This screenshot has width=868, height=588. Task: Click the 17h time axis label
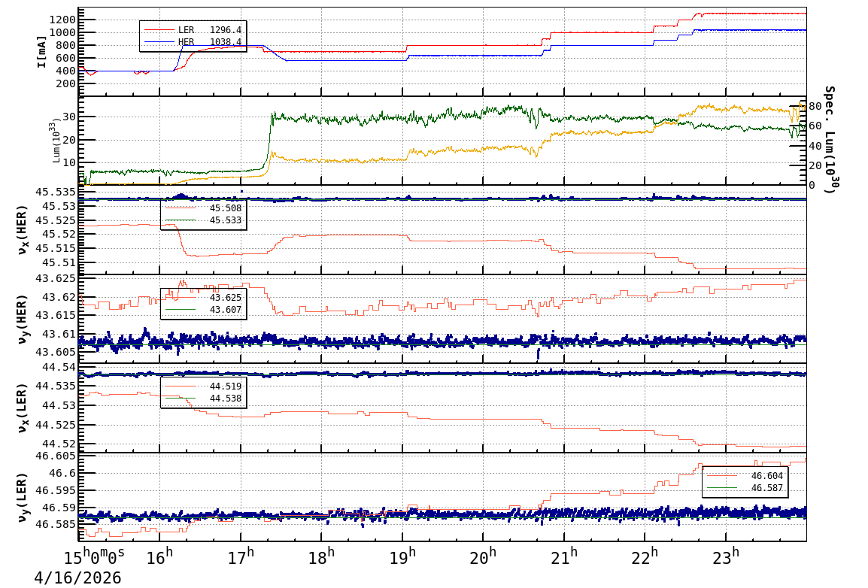[x=241, y=557]
